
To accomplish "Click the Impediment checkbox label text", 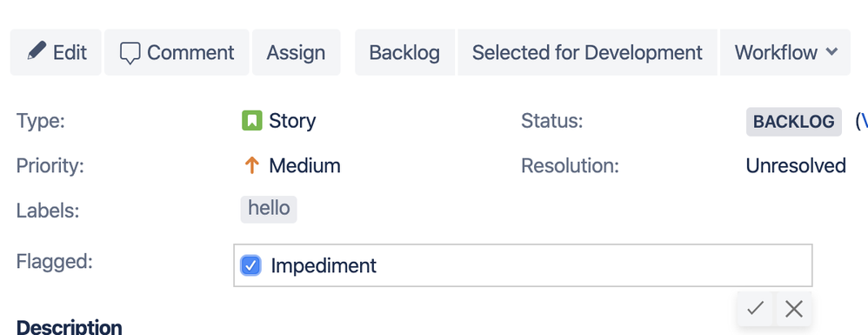I will point(324,265).
